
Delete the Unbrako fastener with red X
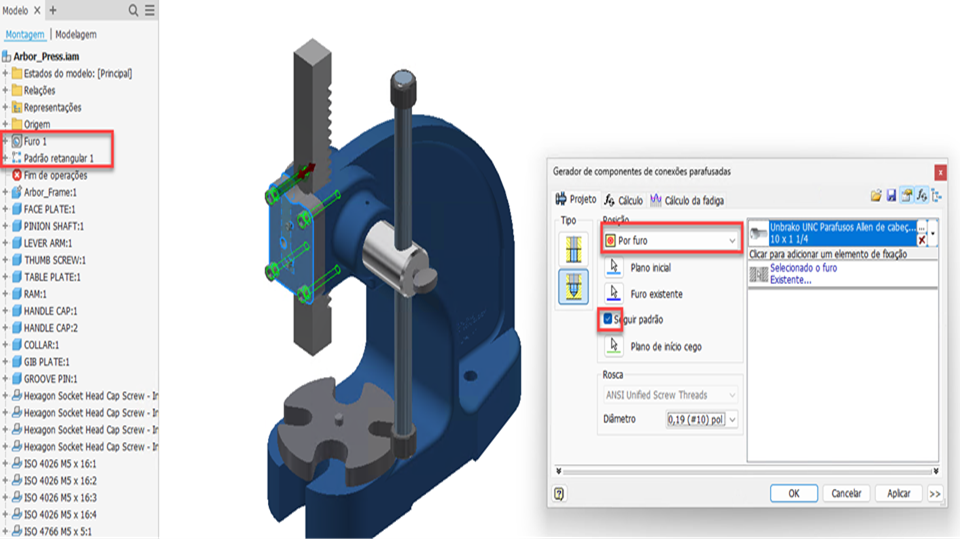click(x=922, y=240)
